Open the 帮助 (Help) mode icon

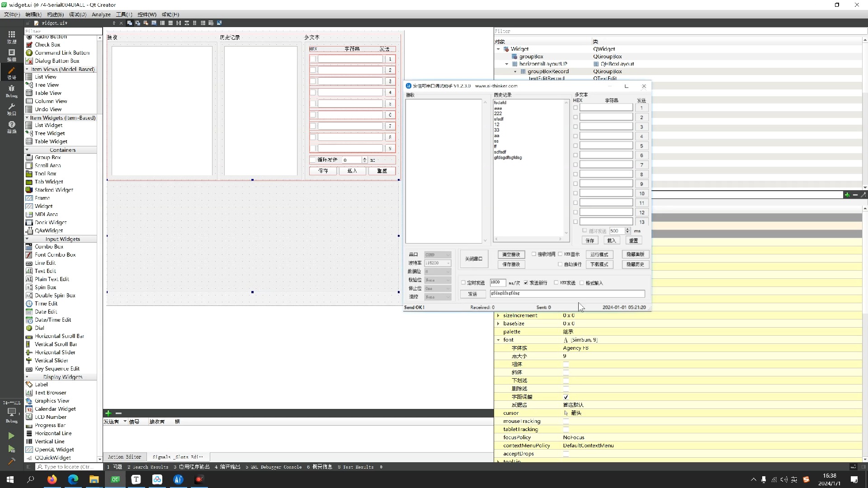point(12,127)
